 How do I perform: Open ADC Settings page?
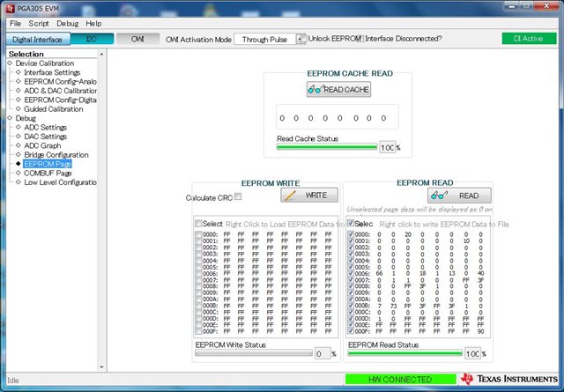[45, 128]
